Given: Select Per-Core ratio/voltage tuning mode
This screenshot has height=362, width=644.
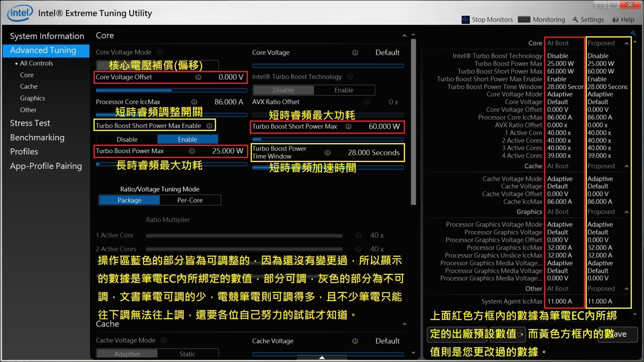Looking at the screenshot, I should [x=190, y=200].
